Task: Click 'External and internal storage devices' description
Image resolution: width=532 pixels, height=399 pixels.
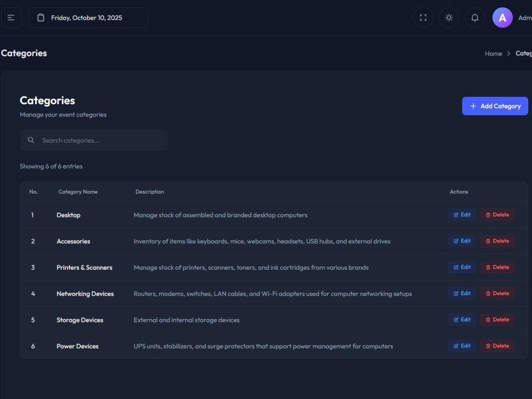Action: pos(187,320)
